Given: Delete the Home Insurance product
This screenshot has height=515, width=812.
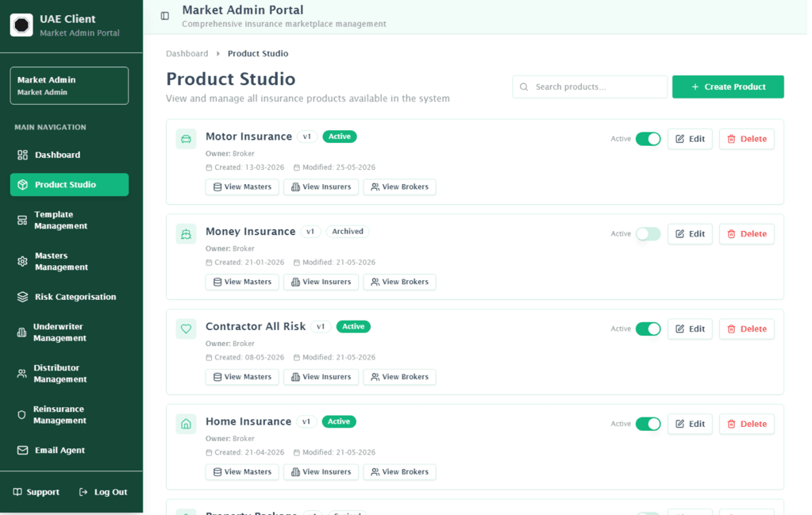Looking at the screenshot, I should pos(747,424).
